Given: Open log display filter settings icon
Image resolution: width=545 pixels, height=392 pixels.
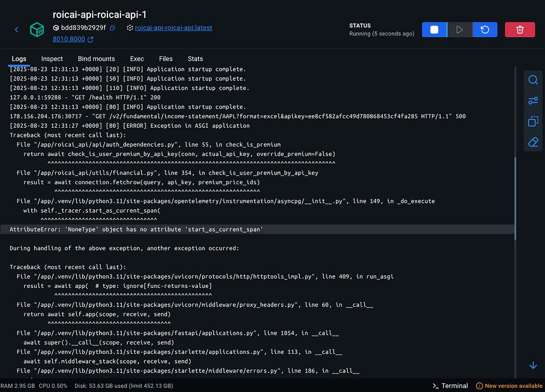Looking at the screenshot, I should [533, 101].
